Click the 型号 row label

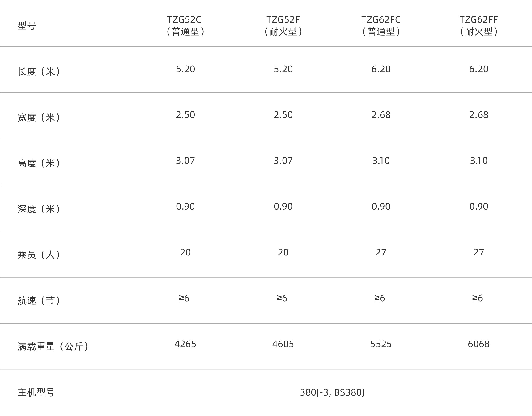(27, 26)
